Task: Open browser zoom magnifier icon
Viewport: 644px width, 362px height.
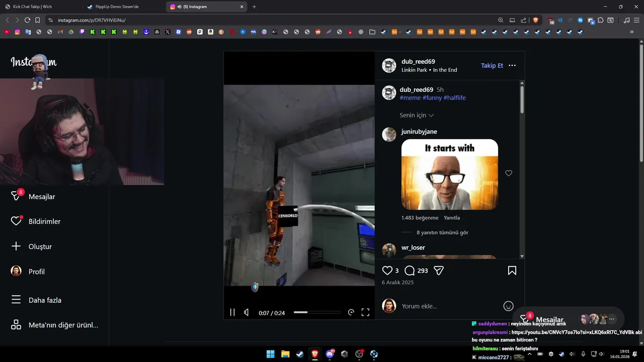Action: [x=501, y=20]
